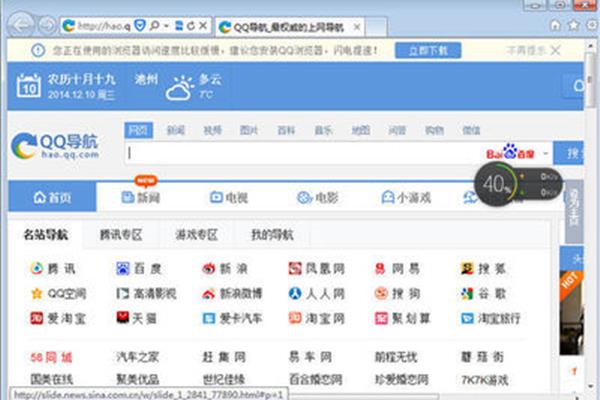Open 谷歌 via its colorful icon
The width and height of the screenshot is (600, 400).
[x=467, y=294]
